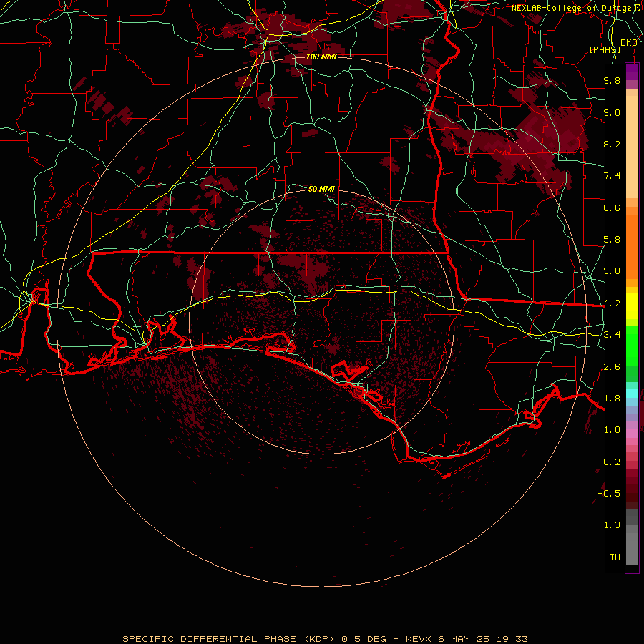Click the 9.0 value on the color scale

612,112
